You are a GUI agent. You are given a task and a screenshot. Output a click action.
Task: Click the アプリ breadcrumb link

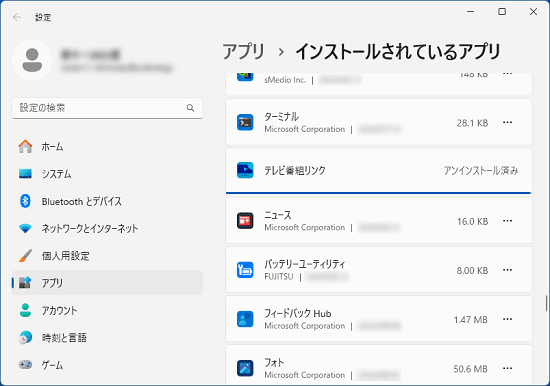point(243,52)
